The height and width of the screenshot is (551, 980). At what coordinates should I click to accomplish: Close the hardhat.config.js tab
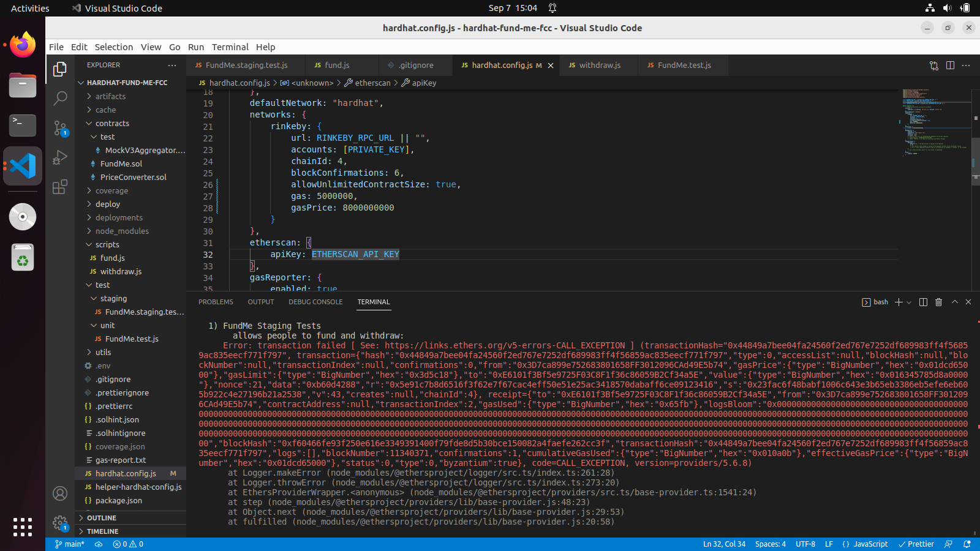tap(551, 66)
